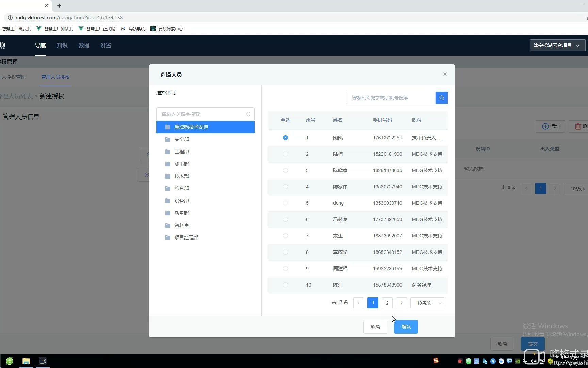Image resolution: width=588 pixels, height=368 pixels.
Task: Open the 导航 top menu
Action: tap(40, 45)
